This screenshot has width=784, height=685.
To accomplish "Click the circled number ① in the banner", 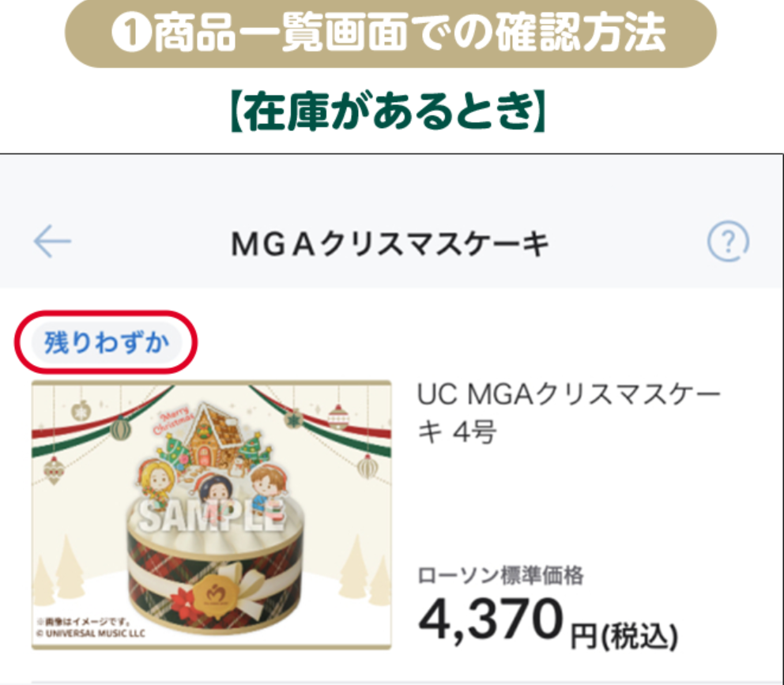I will pos(131,33).
